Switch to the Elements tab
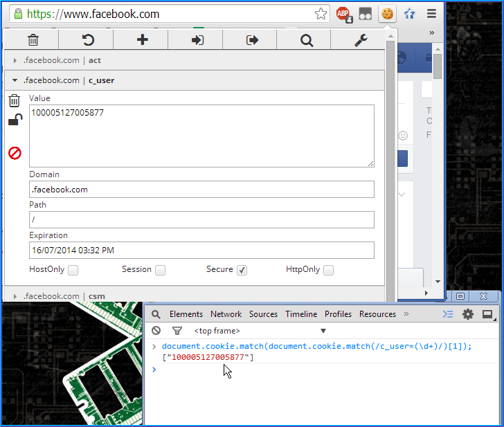 (x=186, y=314)
